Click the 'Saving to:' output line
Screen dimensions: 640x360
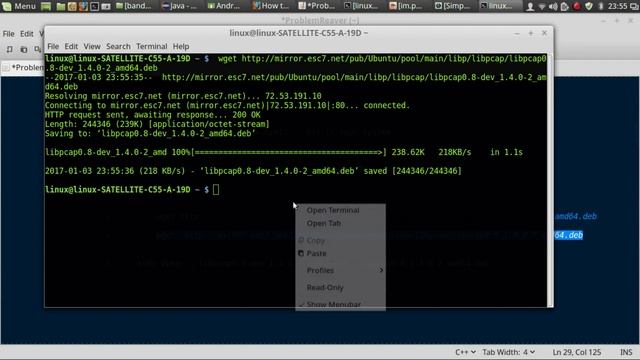coord(150,133)
